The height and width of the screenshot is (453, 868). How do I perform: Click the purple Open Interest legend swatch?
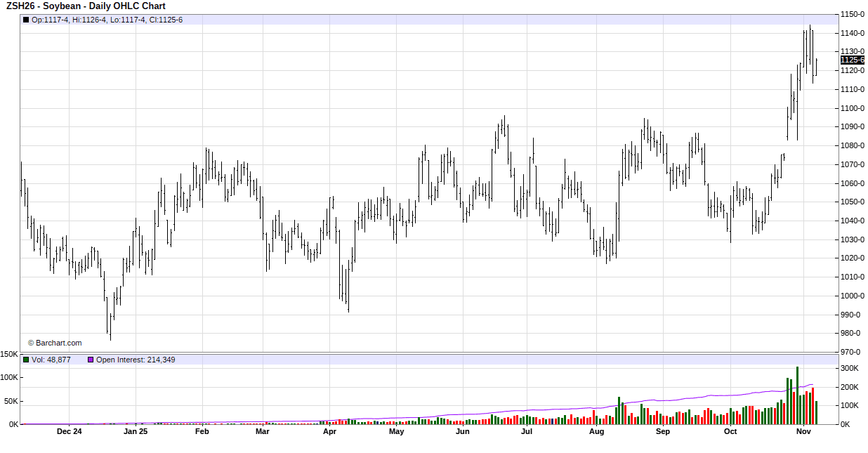[x=91, y=360]
